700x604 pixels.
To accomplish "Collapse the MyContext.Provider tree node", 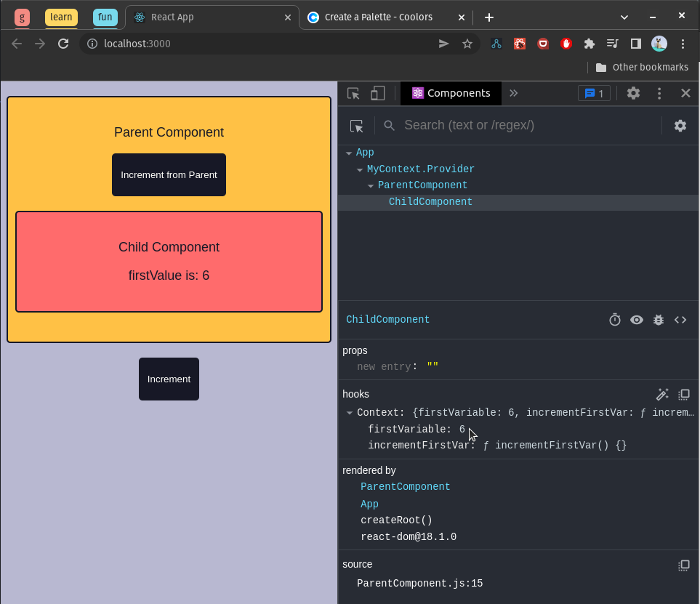I will click(x=360, y=169).
